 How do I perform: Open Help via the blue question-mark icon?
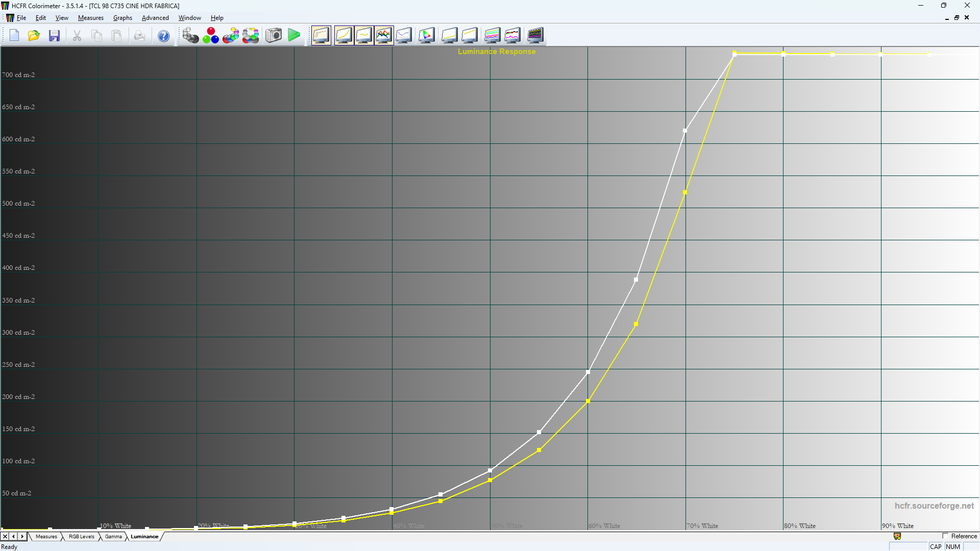163,36
